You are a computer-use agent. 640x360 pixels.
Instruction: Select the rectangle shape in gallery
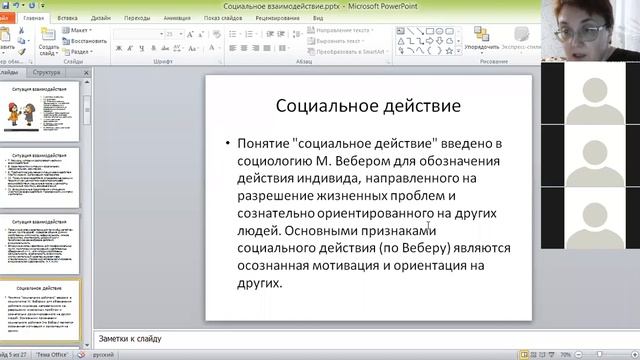click(x=429, y=31)
